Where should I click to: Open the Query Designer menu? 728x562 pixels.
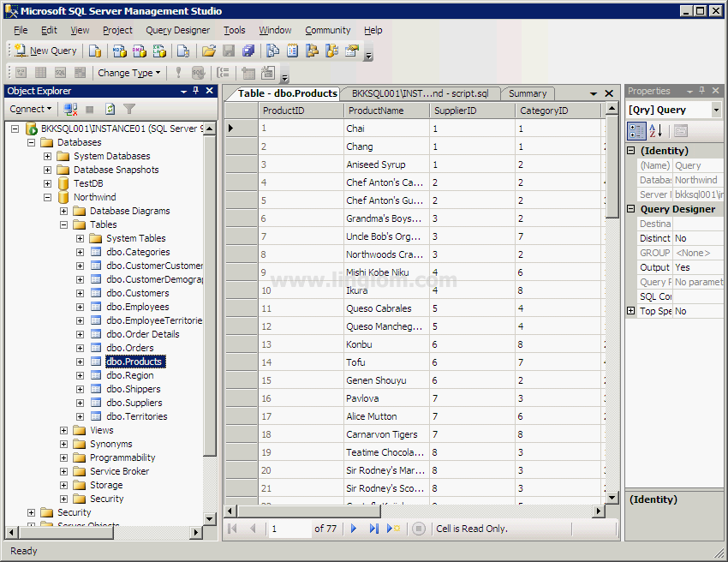[x=178, y=30]
